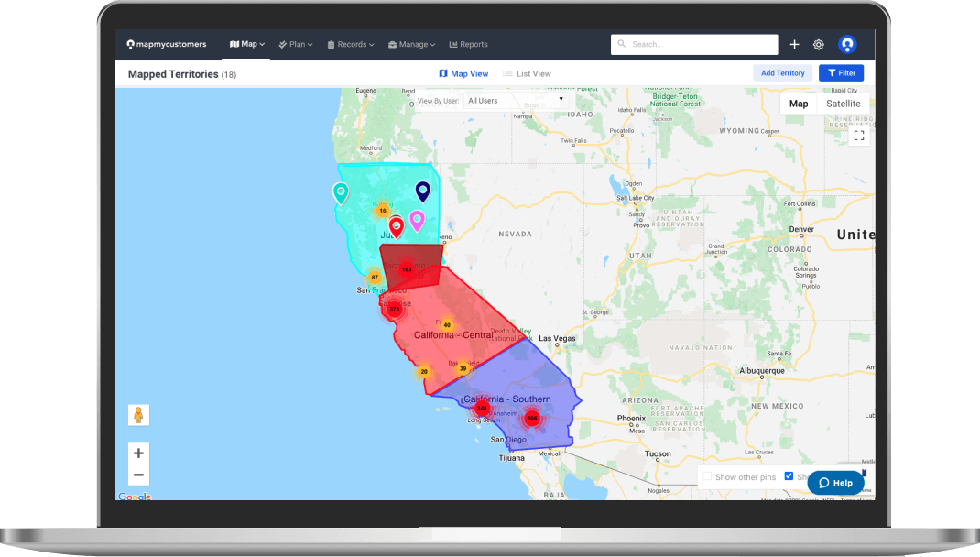The width and height of the screenshot is (980, 557).
Task: Click the cluster marker labeled 40
Action: point(447,325)
